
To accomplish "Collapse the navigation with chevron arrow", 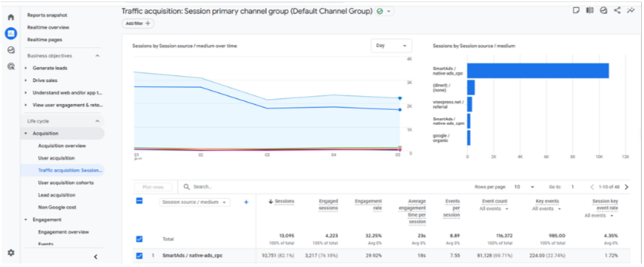I will tap(95, 257).
